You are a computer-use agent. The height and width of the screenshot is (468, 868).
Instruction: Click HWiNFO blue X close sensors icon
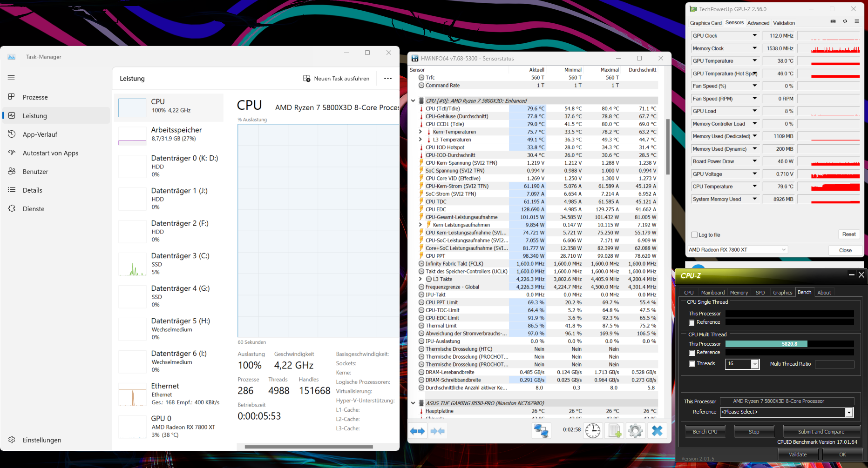coord(657,431)
